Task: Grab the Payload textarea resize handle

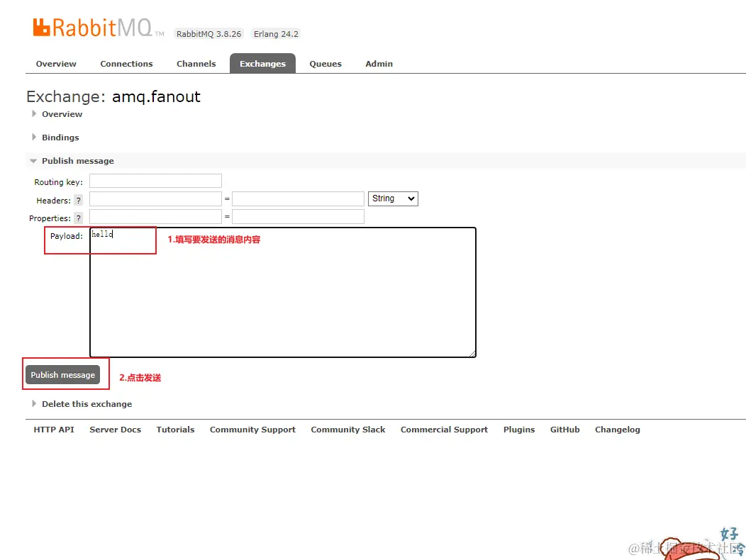Action: 472,353
